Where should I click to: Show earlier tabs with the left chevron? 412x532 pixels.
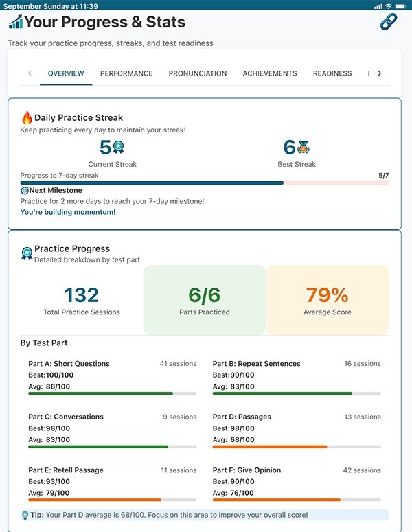click(x=30, y=73)
